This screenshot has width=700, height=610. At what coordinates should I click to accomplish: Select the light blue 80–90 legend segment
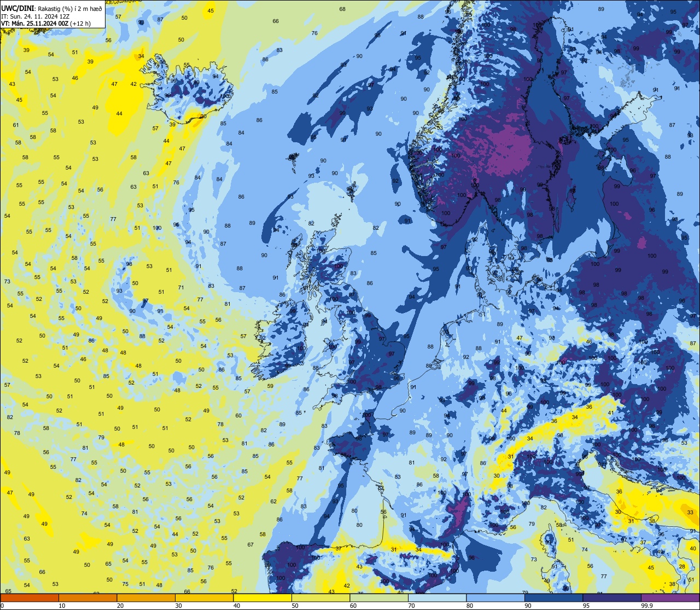click(x=495, y=598)
